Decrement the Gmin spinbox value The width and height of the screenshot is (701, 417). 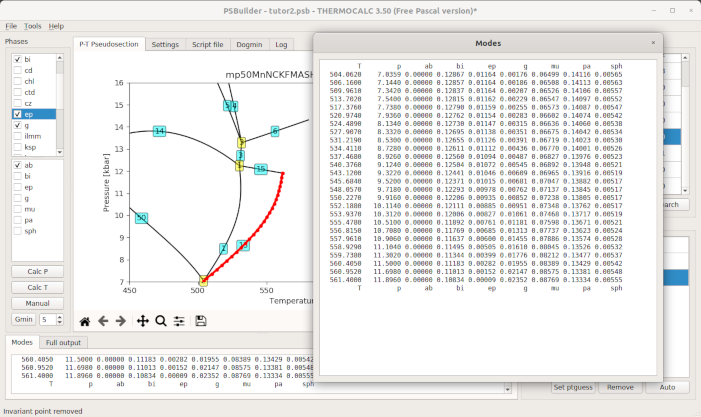click(x=59, y=322)
